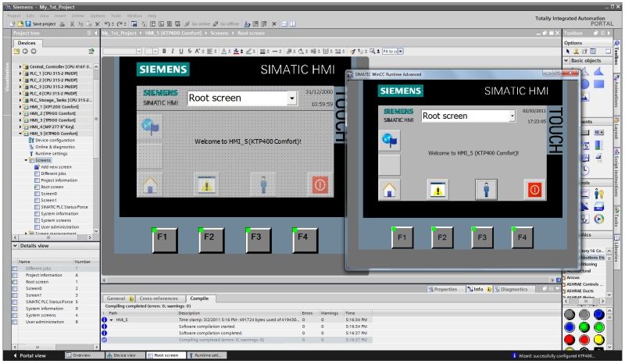Open the Project menu
The height and width of the screenshot is (364, 625).
pos(14,16)
